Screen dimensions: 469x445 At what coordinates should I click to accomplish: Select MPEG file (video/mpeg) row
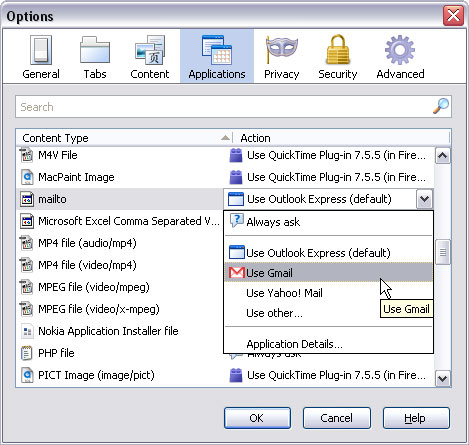(x=119, y=287)
